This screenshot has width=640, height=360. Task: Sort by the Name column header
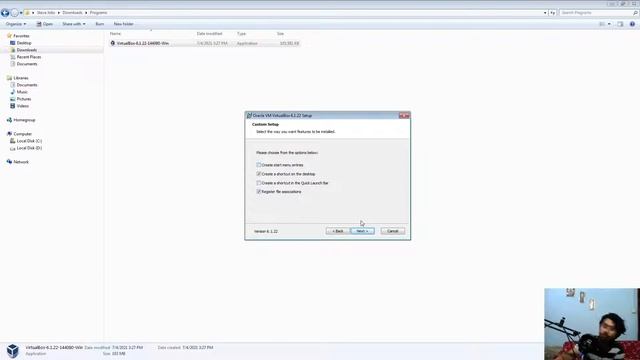[x=116, y=33]
